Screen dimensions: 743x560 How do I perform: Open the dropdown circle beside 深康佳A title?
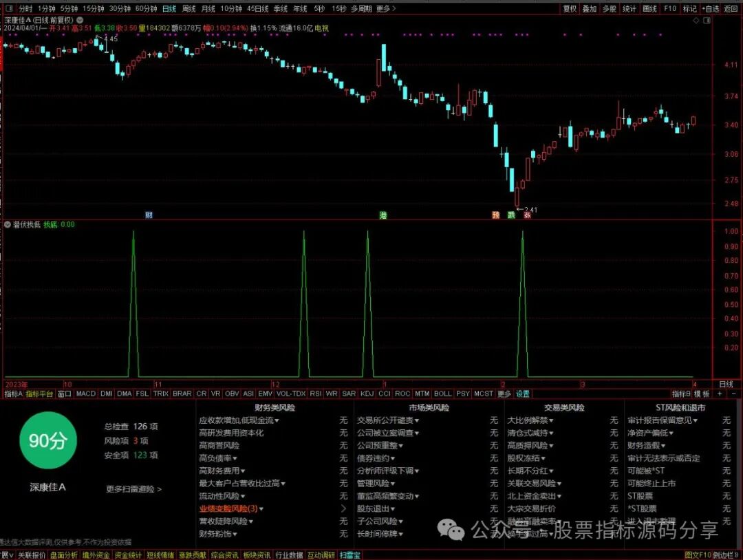(80, 20)
